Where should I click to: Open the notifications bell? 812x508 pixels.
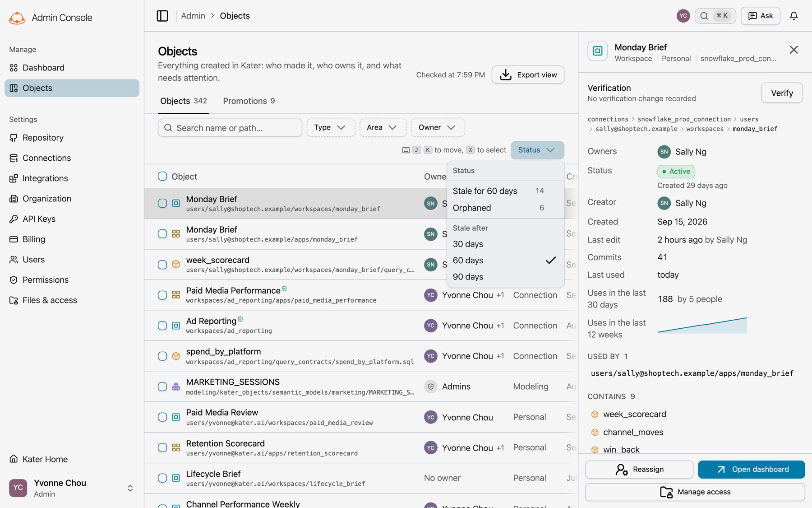coord(794,16)
